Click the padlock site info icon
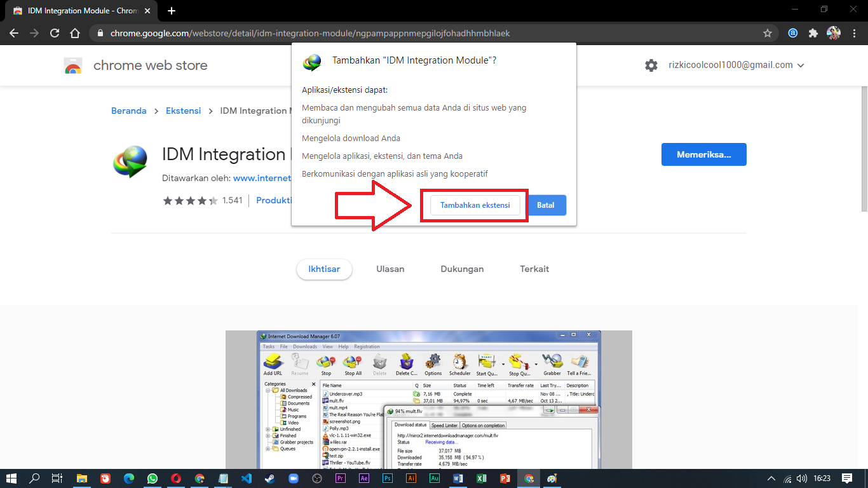Image resolution: width=868 pixels, height=488 pixels. tap(100, 33)
